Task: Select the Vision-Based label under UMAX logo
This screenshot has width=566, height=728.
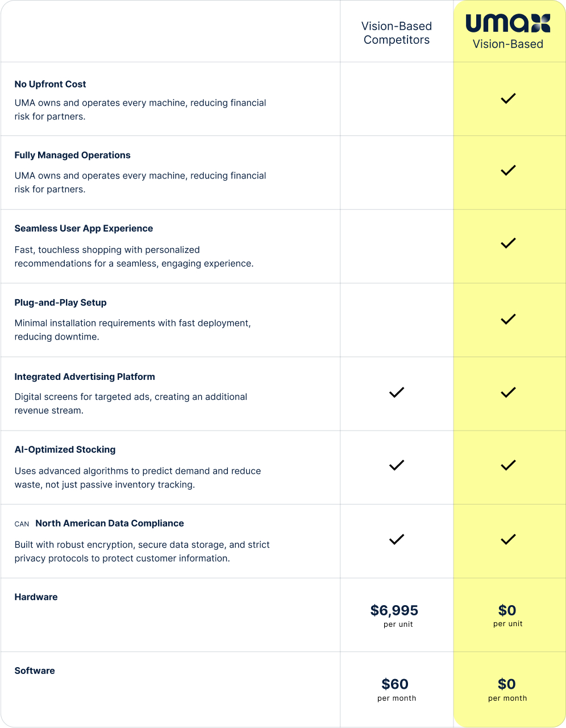Action: pos(508,44)
